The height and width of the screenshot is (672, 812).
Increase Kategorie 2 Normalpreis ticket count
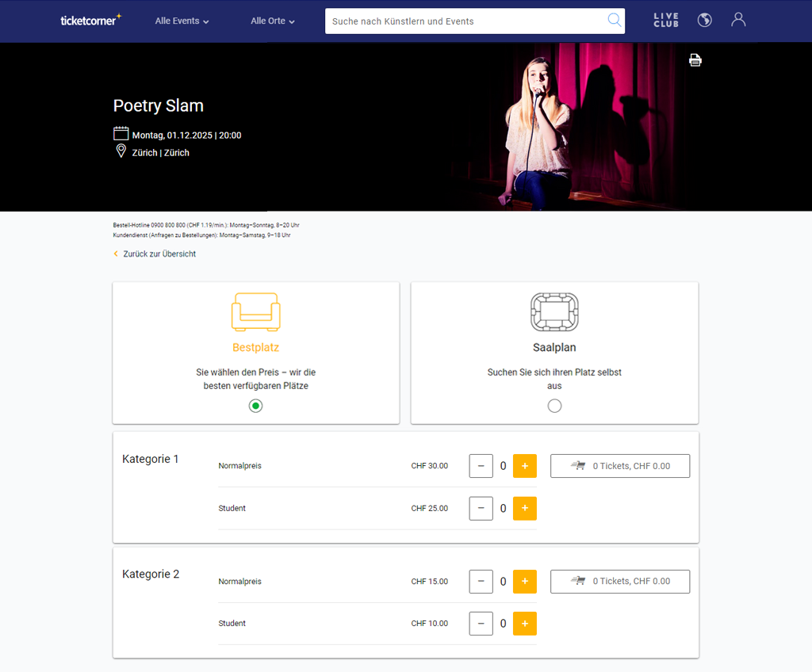525,582
